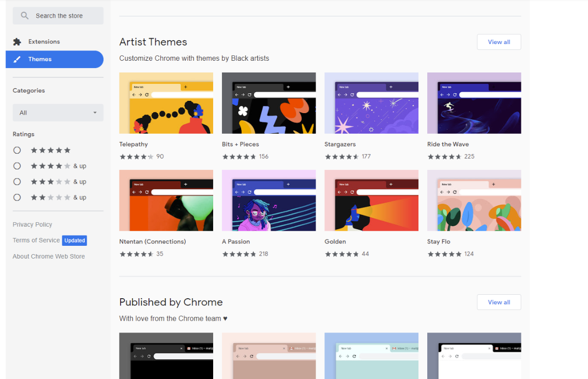Click the Golden title text
Image resolution: width=588 pixels, height=379 pixels.
pyautogui.click(x=335, y=242)
